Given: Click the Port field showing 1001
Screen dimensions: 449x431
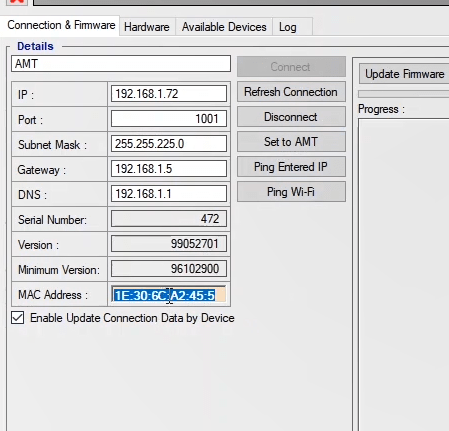Looking at the screenshot, I should (x=169, y=119).
